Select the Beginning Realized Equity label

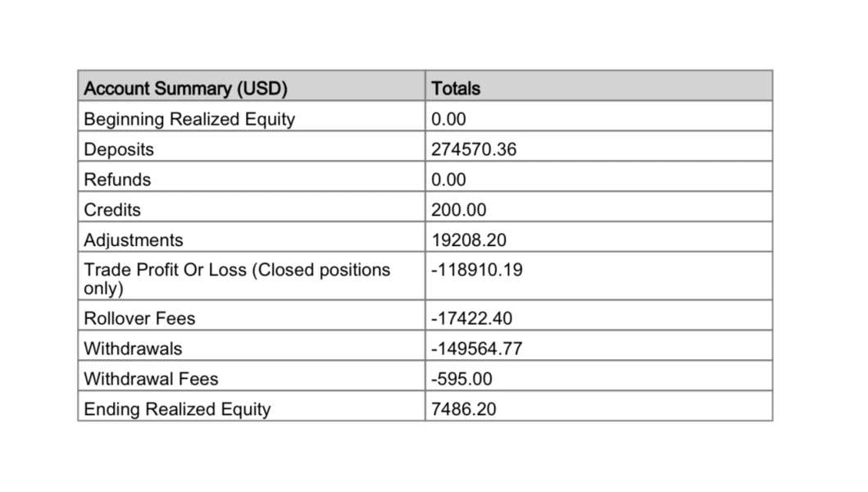(189, 119)
